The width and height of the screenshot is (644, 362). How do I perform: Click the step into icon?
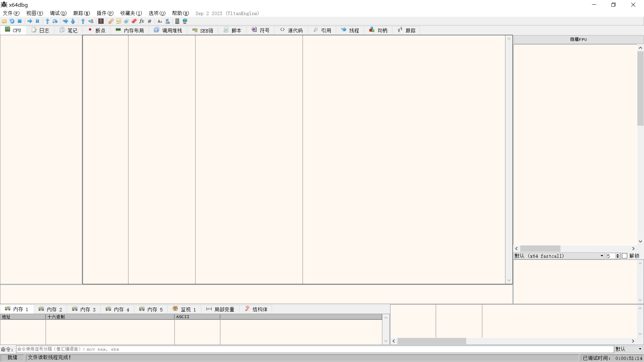pos(47,21)
